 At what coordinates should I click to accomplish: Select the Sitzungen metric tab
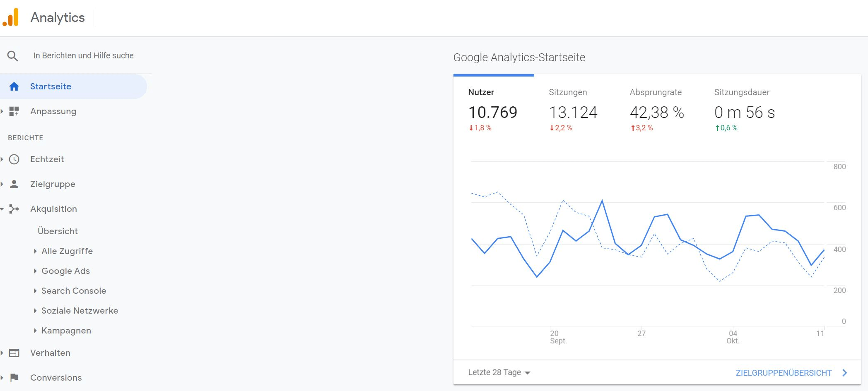coord(574,109)
